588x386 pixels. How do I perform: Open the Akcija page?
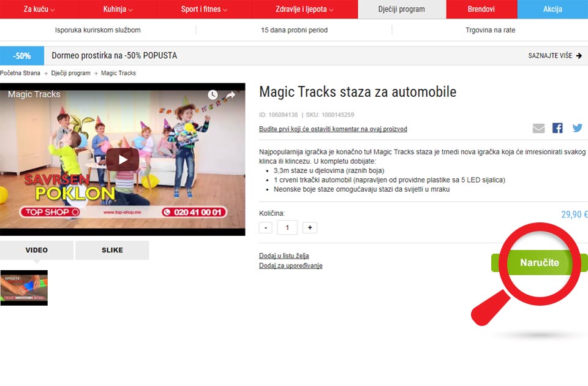click(552, 9)
